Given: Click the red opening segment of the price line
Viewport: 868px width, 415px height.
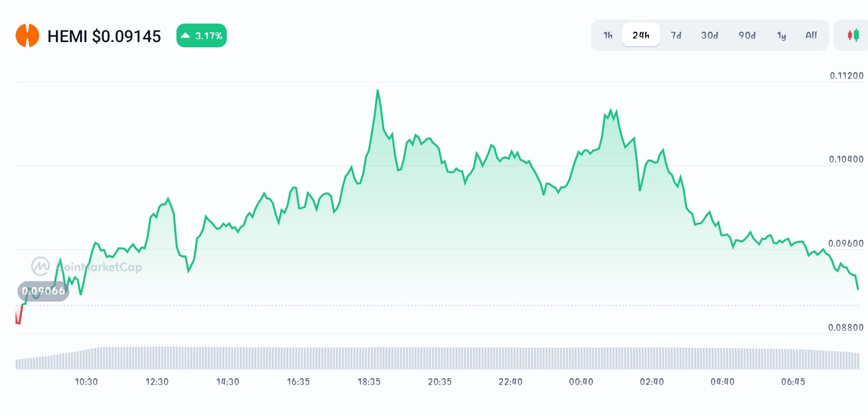Looking at the screenshot, I should 19,315.
